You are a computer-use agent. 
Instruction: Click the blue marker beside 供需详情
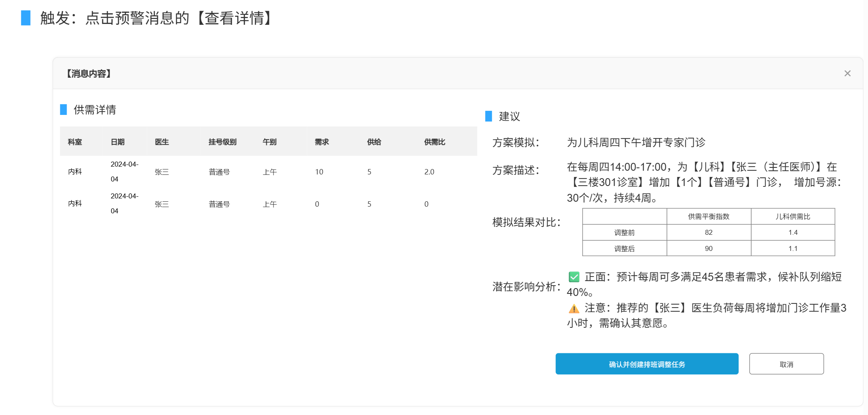click(x=64, y=110)
